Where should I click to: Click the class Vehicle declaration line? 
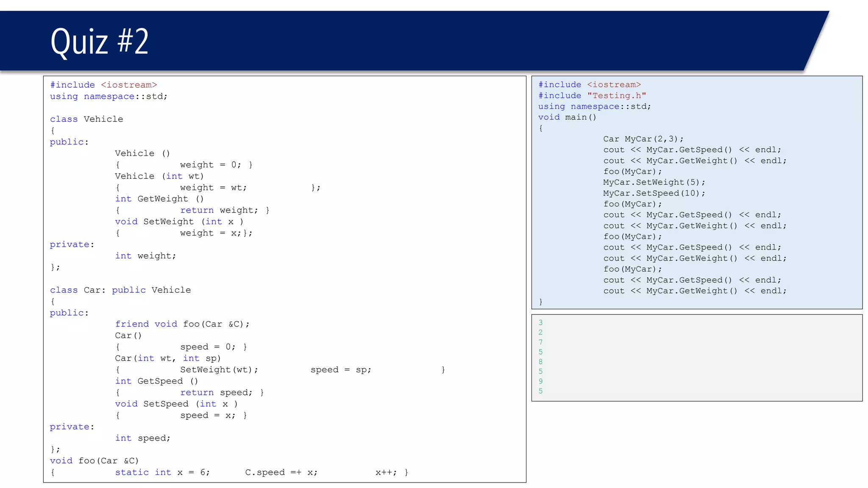pyautogui.click(x=86, y=119)
